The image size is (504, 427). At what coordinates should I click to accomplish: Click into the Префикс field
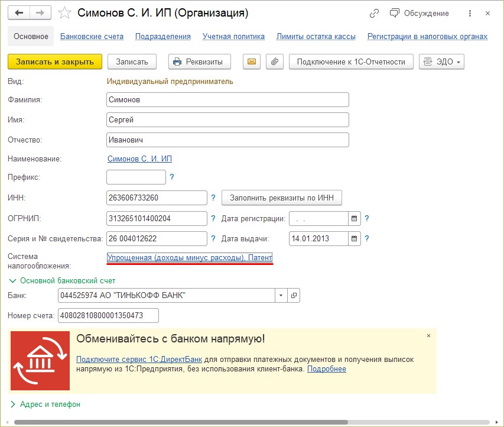point(136,177)
